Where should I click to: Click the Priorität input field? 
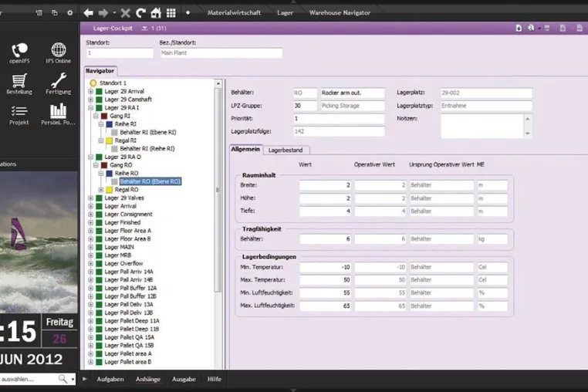pos(339,119)
